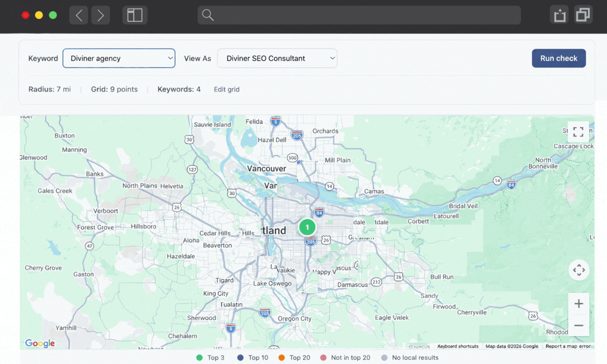Screen dimensions: 607x364
Task: Enter fullscreen map view
Action: (x=578, y=131)
